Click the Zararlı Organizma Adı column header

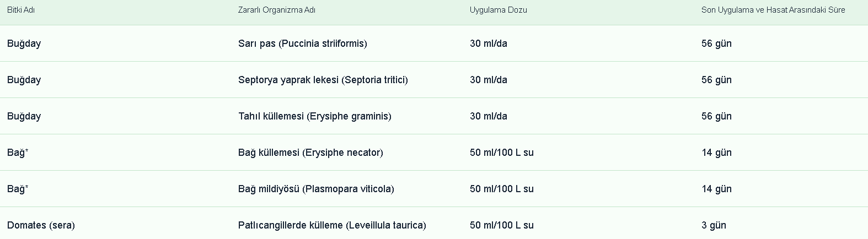click(277, 10)
